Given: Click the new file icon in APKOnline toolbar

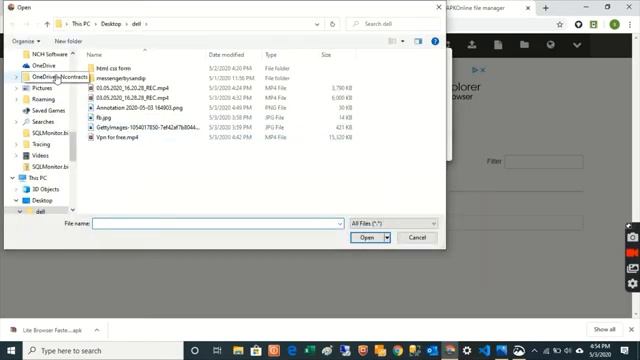Looking at the screenshot, I should [498, 45].
